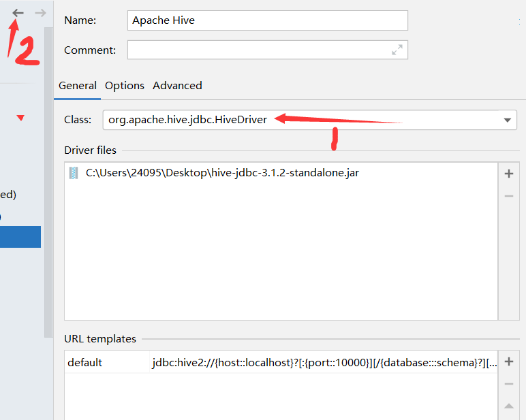Viewport: 526px width, 420px height.
Task: Click into the Comment input field
Action: pyautogui.click(x=267, y=50)
